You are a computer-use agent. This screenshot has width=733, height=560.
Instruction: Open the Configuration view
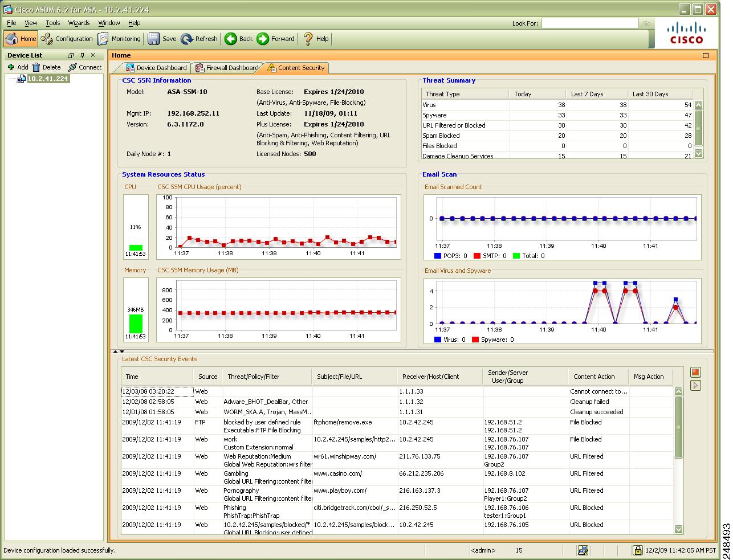[x=67, y=39]
